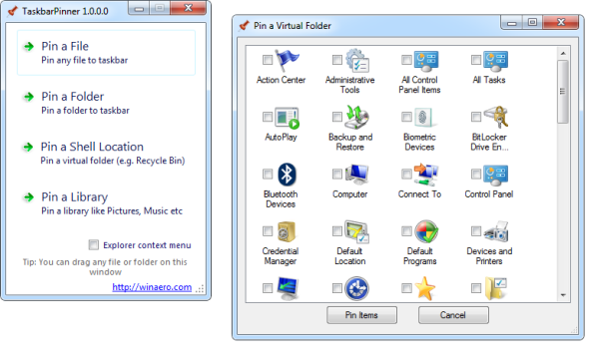Select the Control Panel icon

pyautogui.click(x=496, y=176)
